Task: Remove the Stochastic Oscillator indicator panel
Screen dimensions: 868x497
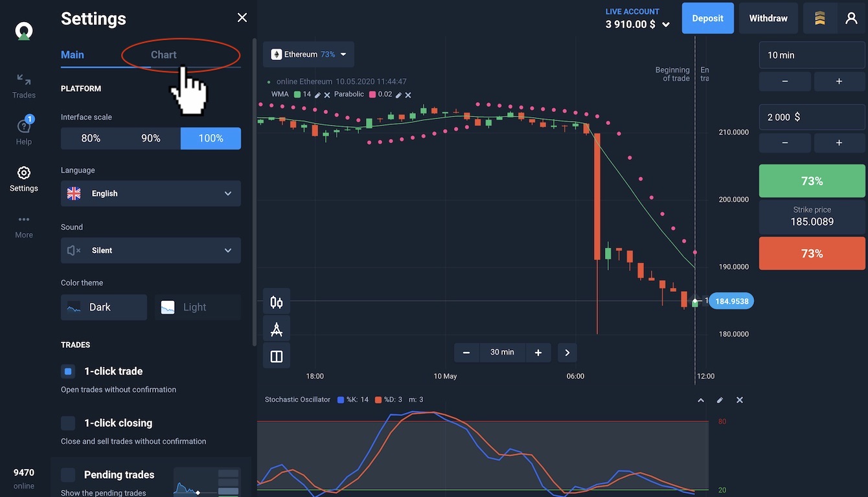Action: [740, 400]
